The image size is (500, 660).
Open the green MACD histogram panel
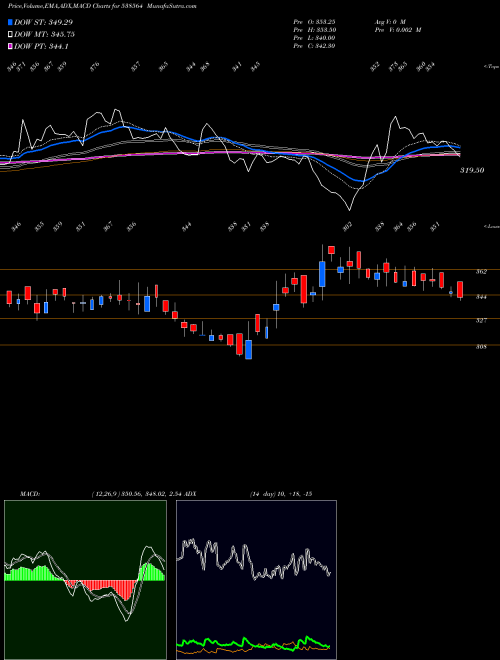[x=85, y=580]
